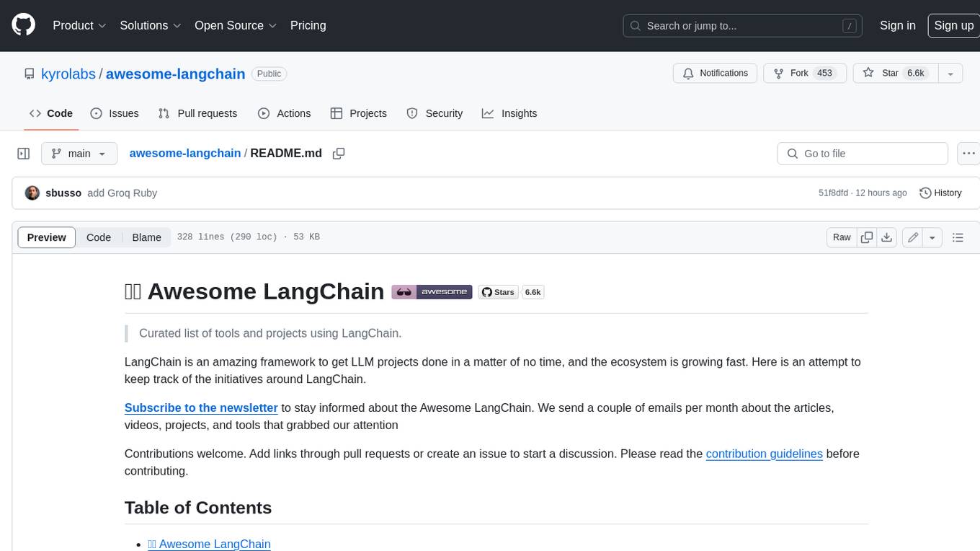
Task: Switch to Code view of README
Action: [99, 237]
